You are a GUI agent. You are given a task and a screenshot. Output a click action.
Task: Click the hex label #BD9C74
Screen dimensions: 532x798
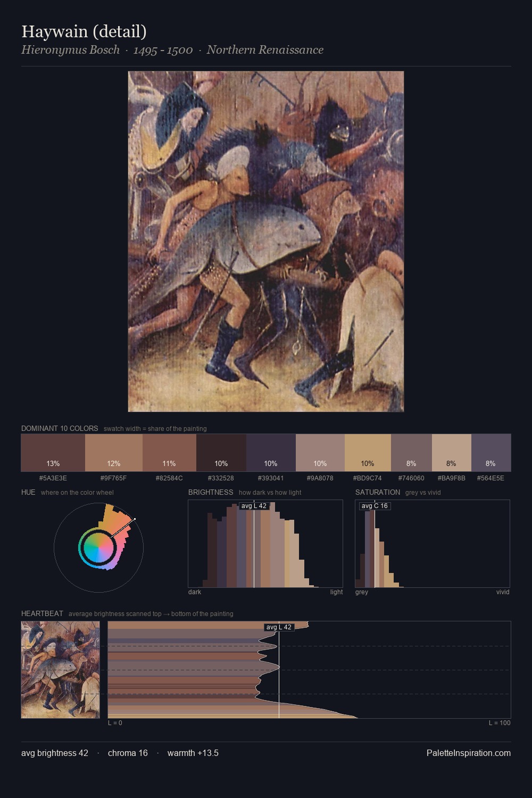pos(368,478)
